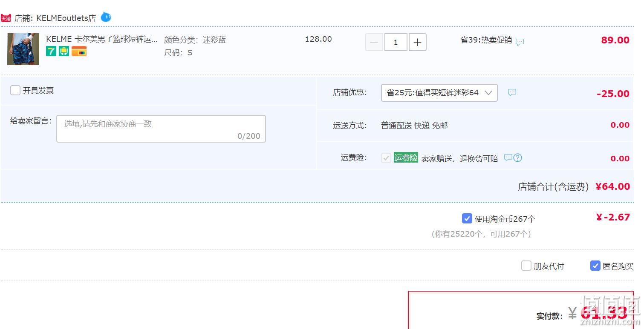
Task: Click the 你有25220个，可用267个 coin note
Action: pos(481,234)
